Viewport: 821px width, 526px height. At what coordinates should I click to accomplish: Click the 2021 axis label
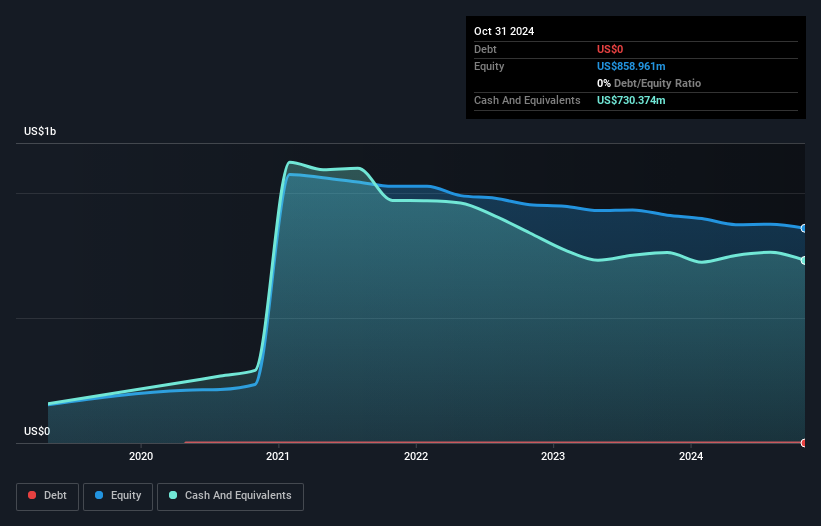click(x=278, y=456)
